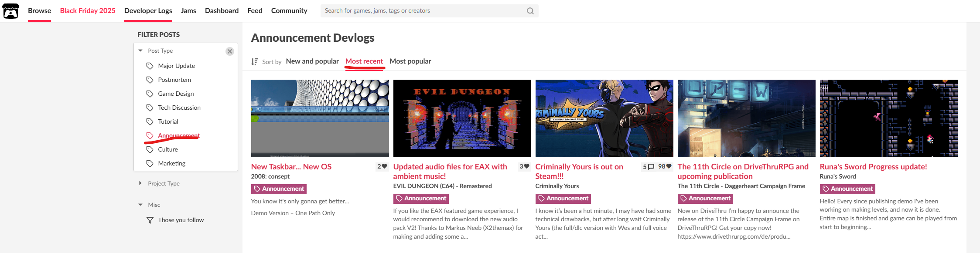Screen dimensions: 980x253
Task: Open the New Taskbar post thumbnail
Action: pos(320,118)
